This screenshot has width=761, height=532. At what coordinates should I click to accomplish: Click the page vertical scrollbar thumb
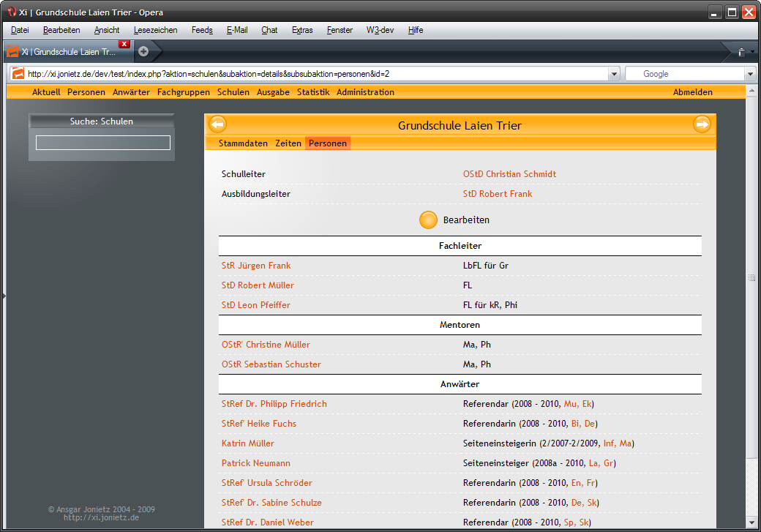[751, 277]
